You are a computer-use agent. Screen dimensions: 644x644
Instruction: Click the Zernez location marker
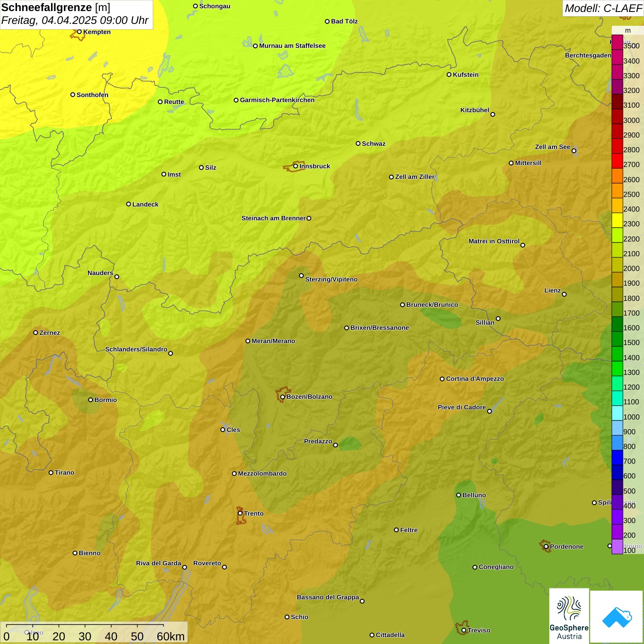coord(35,333)
